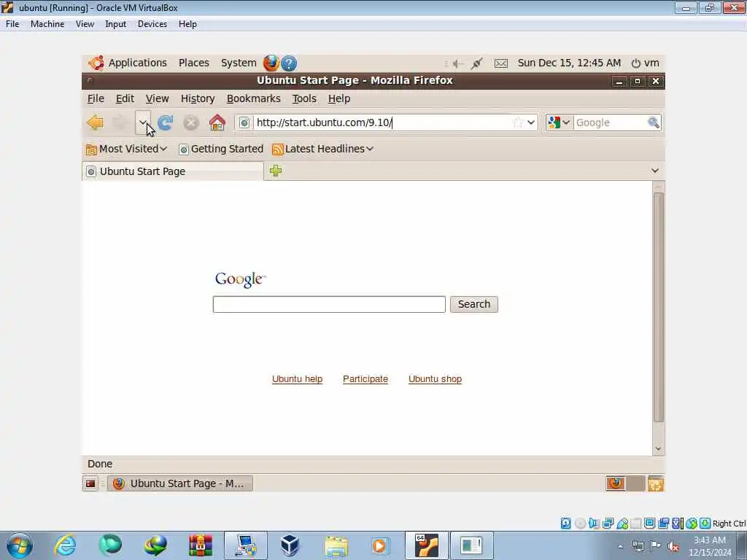747x560 pixels.
Task: Launch Internet Explorer from the taskbar
Action: [x=65, y=545]
